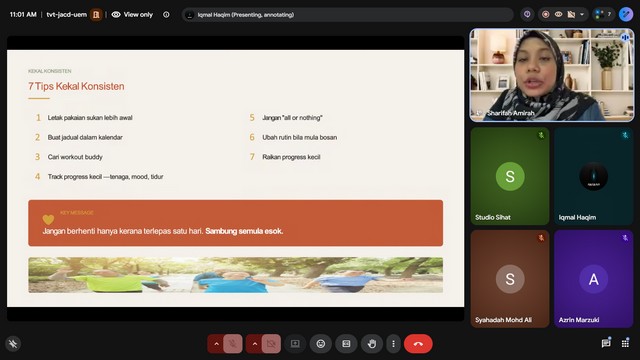Screen dimensions: 640x360
Task: Click the View only label
Action: (133, 15)
